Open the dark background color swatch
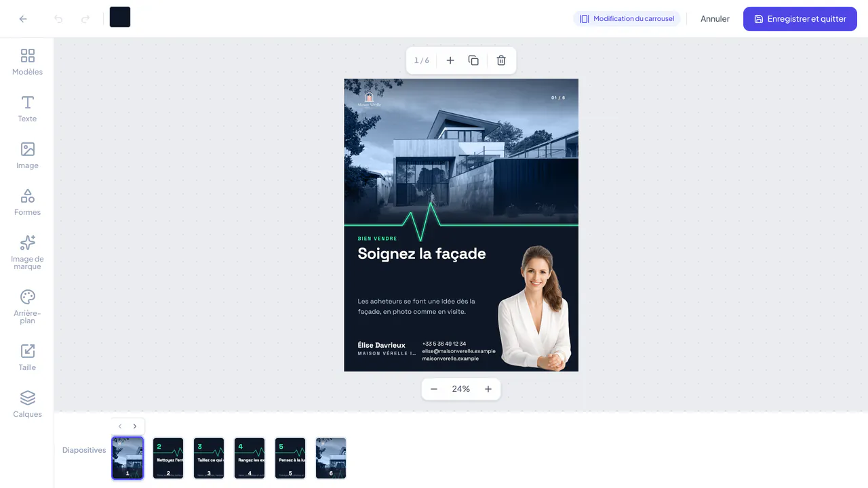The height and width of the screenshot is (488, 868). tap(120, 18)
